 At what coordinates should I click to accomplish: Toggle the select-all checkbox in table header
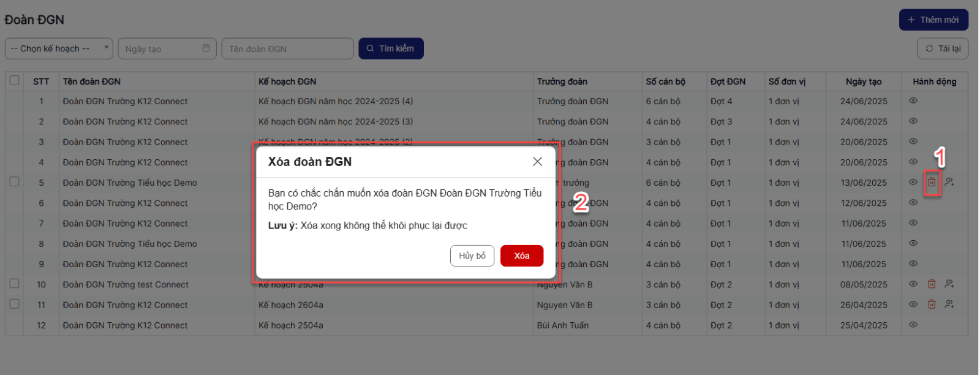[15, 81]
